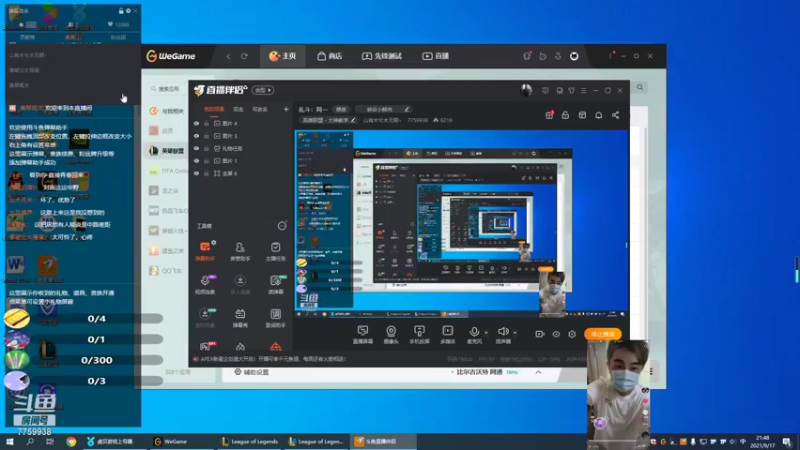Viewport: 800px width, 450px height.
Task: Toggle the lock on the 全屏 6 layer
Action: click(207, 173)
